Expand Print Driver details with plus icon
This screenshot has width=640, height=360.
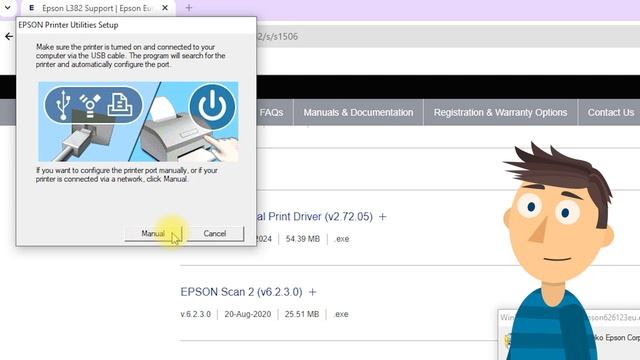point(382,217)
